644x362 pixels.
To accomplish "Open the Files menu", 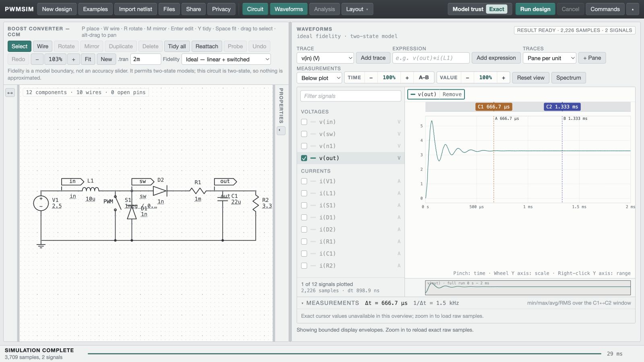I will click(x=169, y=9).
